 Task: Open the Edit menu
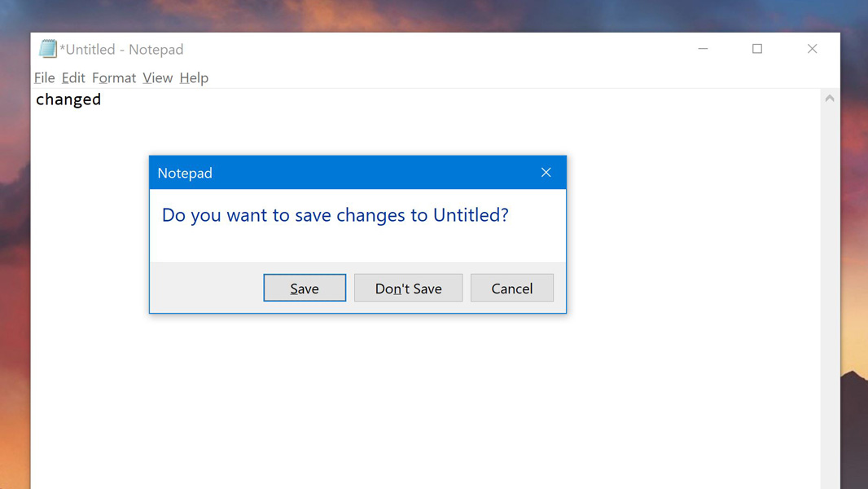click(x=73, y=78)
